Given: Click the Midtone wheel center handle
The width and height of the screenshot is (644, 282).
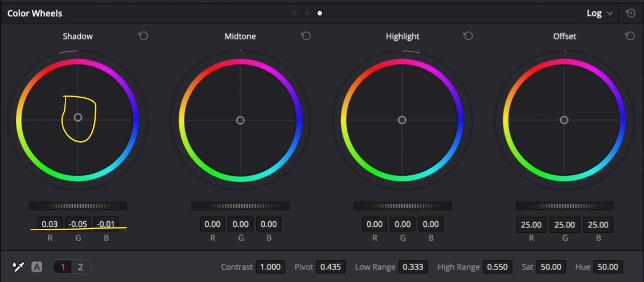Looking at the screenshot, I should tap(240, 120).
